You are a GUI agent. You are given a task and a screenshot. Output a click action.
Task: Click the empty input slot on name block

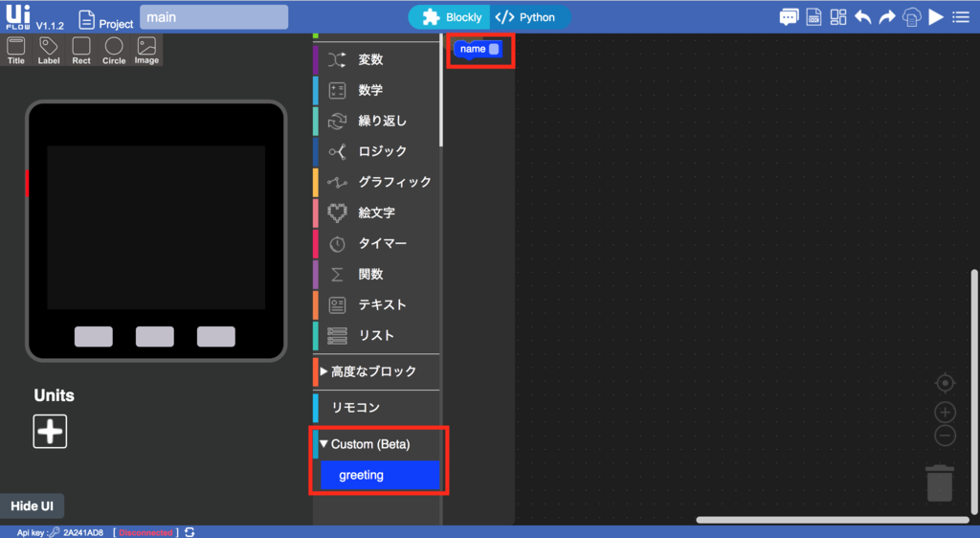pyautogui.click(x=494, y=49)
